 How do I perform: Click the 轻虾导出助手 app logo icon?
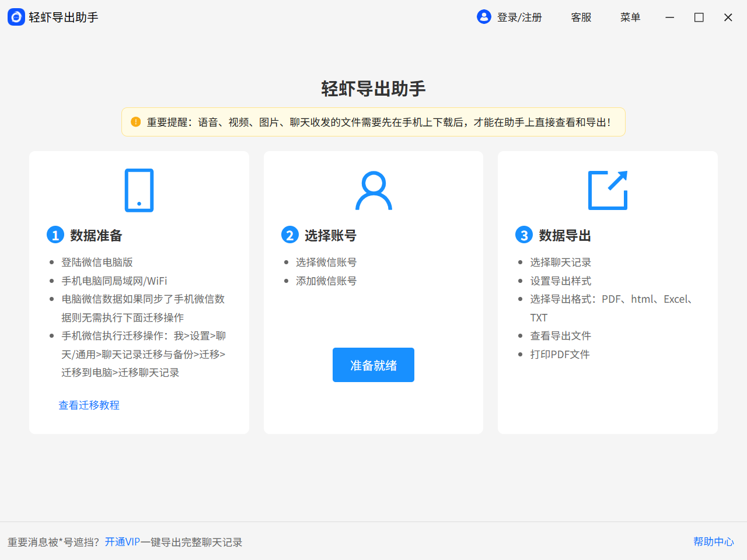[16, 17]
